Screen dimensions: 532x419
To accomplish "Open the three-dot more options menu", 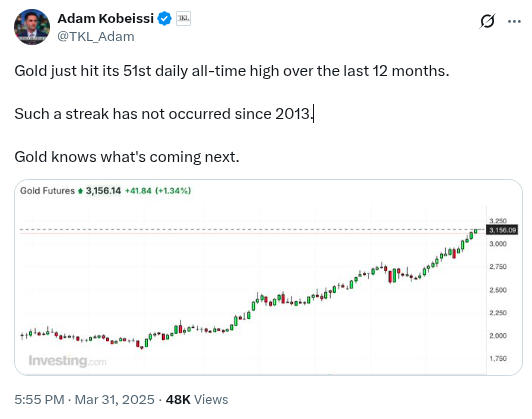I will [514, 21].
